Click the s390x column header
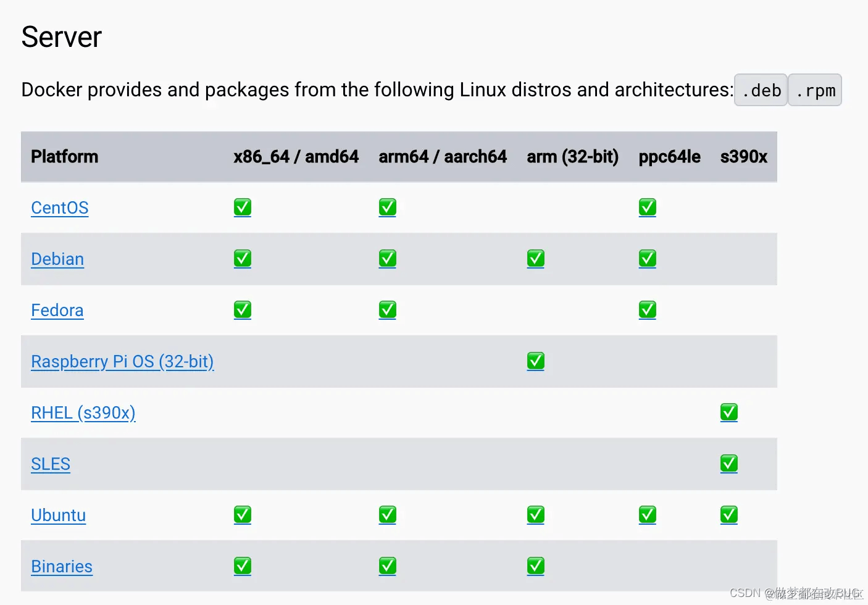868x605 pixels. click(x=744, y=157)
